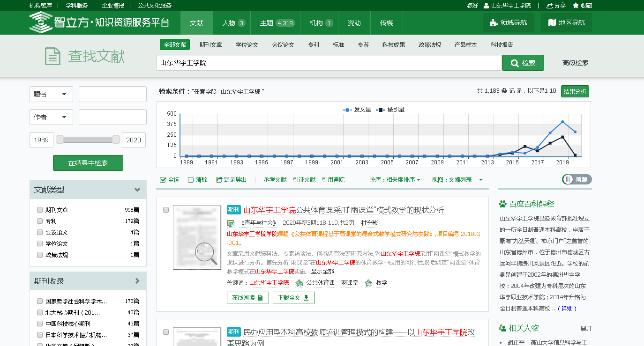Select 期刊文章 document type tab
The image size is (644, 346).
211,45
